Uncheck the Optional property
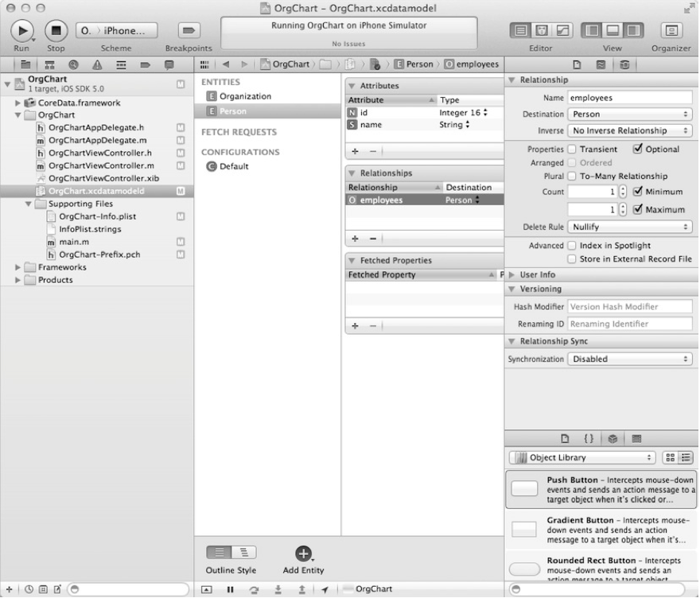The image size is (700, 598). pos(638,149)
